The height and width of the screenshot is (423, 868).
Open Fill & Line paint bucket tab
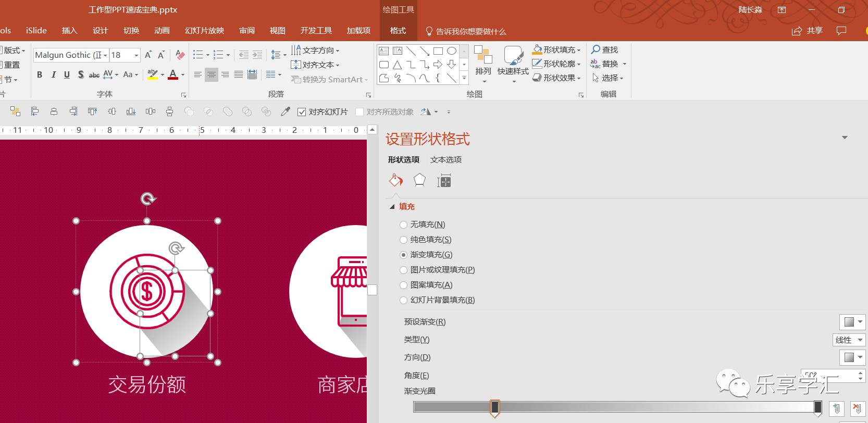pyautogui.click(x=396, y=181)
